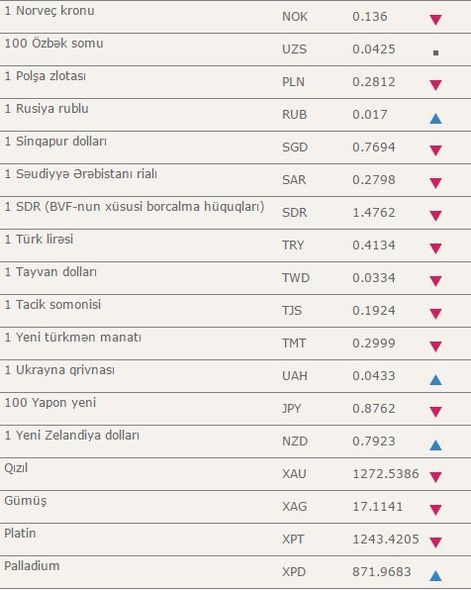Click the SDR rate value 1.4762

[x=374, y=213]
